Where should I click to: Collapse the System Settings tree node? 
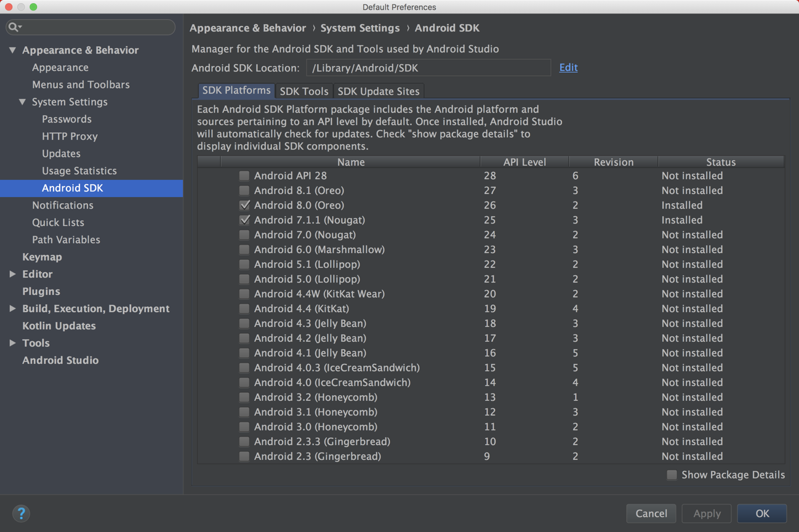[x=22, y=102]
